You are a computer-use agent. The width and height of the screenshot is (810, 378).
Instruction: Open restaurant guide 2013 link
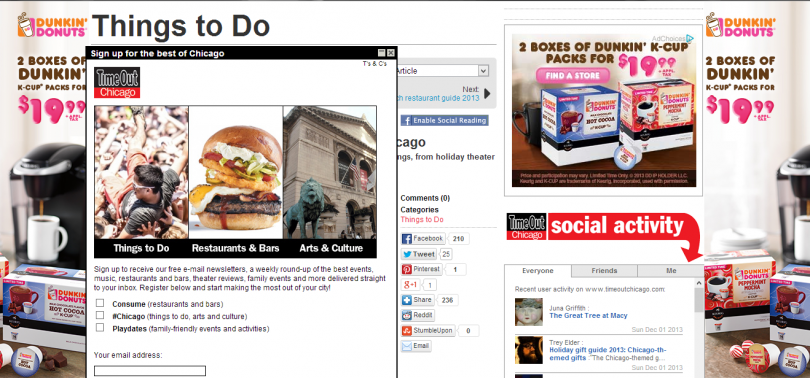pos(439,98)
